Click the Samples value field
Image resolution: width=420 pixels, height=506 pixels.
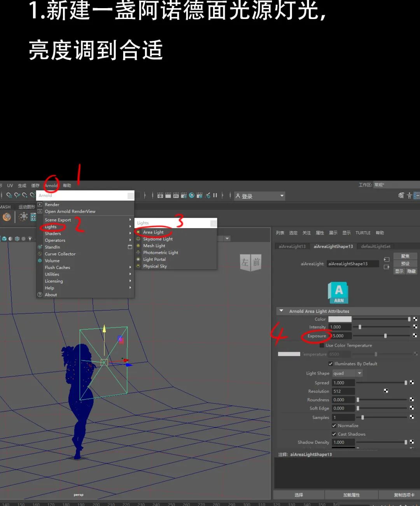pyautogui.click(x=343, y=417)
